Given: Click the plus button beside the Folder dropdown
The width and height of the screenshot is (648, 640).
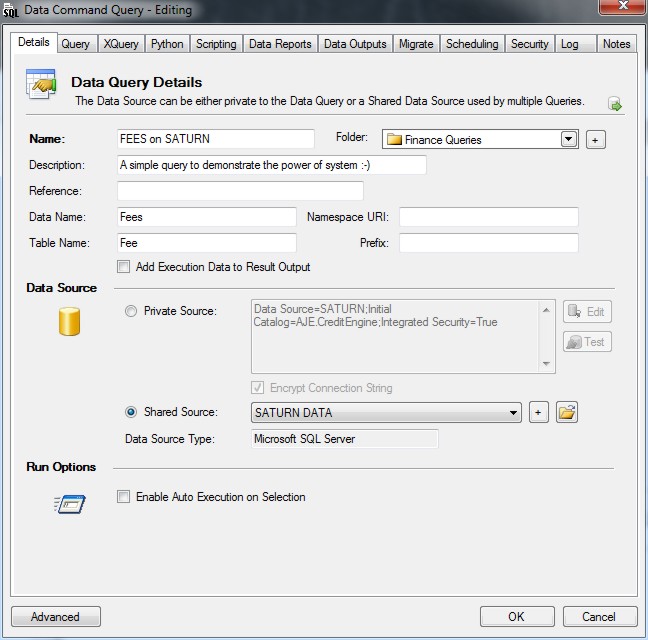Looking at the screenshot, I should (x=595, y=140).
